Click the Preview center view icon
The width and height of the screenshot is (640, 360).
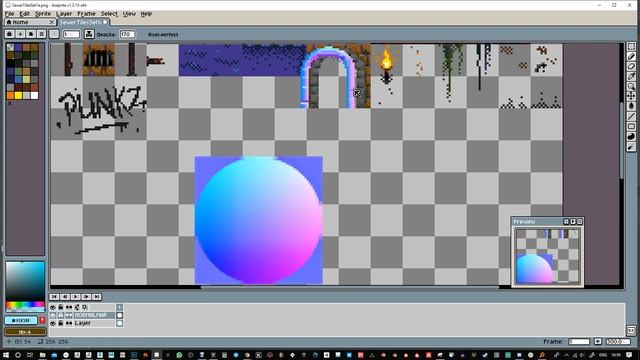566,221
